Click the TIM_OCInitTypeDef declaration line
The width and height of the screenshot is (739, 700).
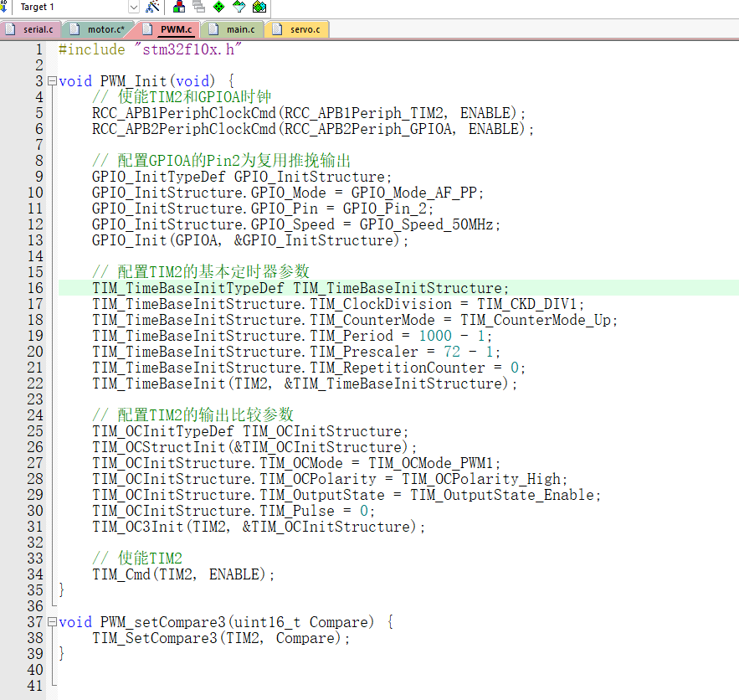coord(250,431)
